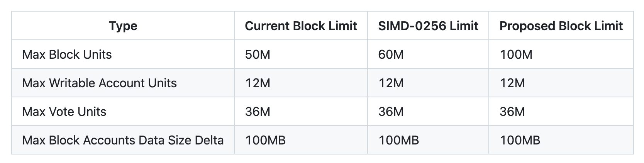
Task: Click SIMD-0256 12M writable account value
Action: pos(391,83)
